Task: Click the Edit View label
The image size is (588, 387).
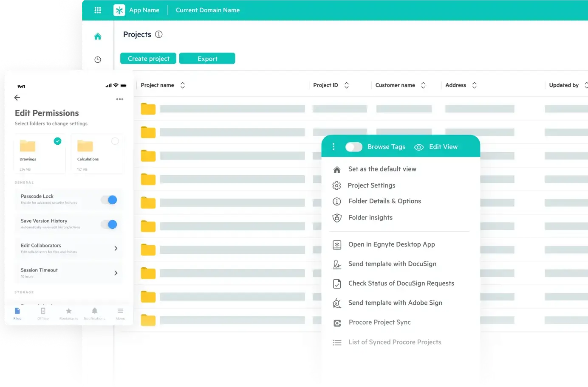Action: tap(443, 147)
